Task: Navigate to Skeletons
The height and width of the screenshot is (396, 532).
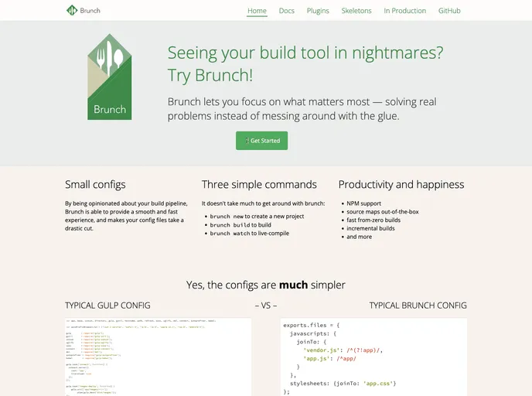Action: [356, 11]
